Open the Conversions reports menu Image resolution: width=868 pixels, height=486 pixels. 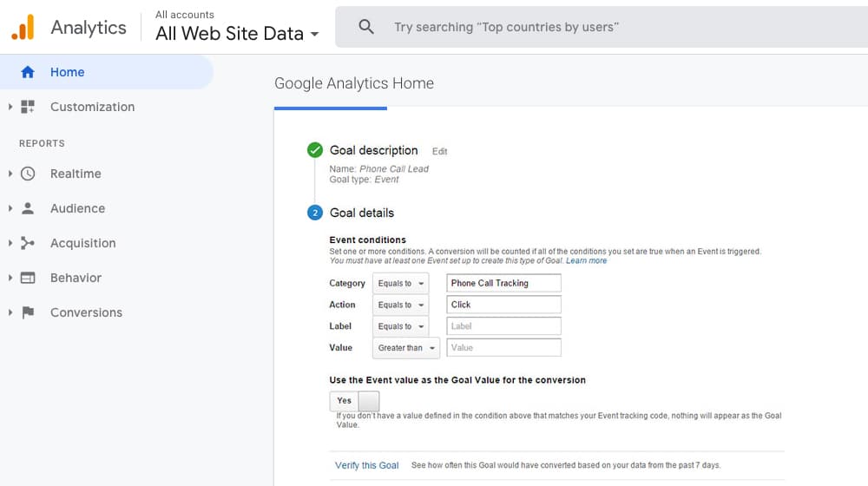pos(86,312)
